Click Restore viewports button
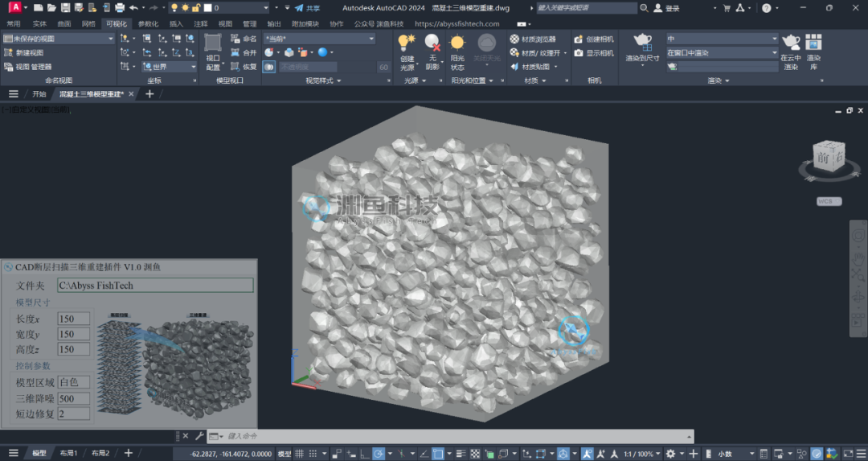The width and height of the screenshot is (868, 461). click(244, 67)
